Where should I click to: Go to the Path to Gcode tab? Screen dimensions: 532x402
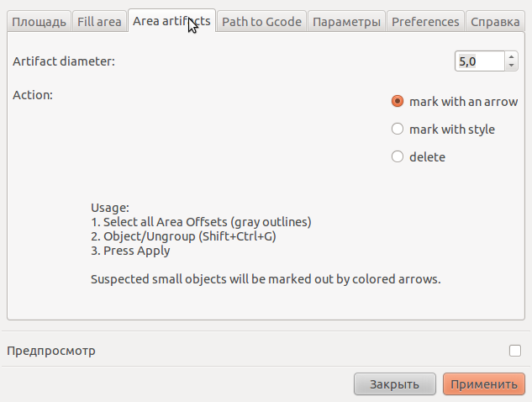261,21
